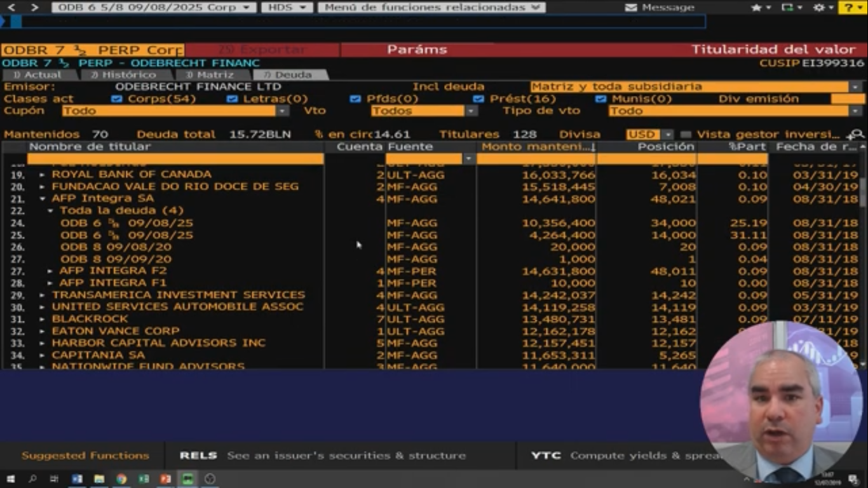The height and width of the screenshot is (488, 868).
Task: Click the Exportar button
Action: 262,50
